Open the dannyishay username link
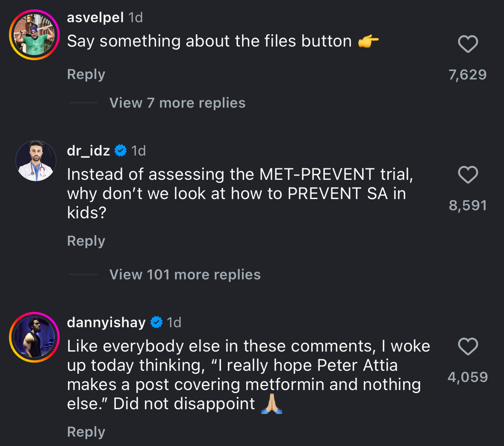This screenshot has width=504, height=446. (x=106, y=322)
